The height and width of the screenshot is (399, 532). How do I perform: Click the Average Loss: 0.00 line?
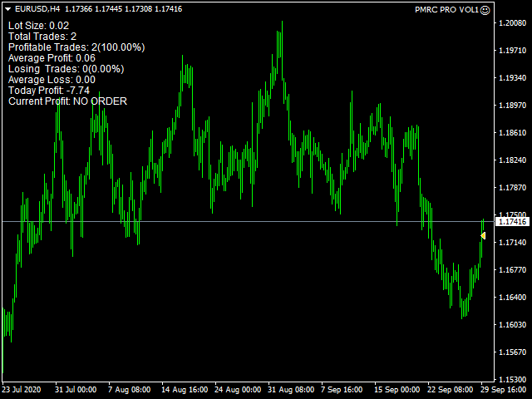tap(52, 80)
